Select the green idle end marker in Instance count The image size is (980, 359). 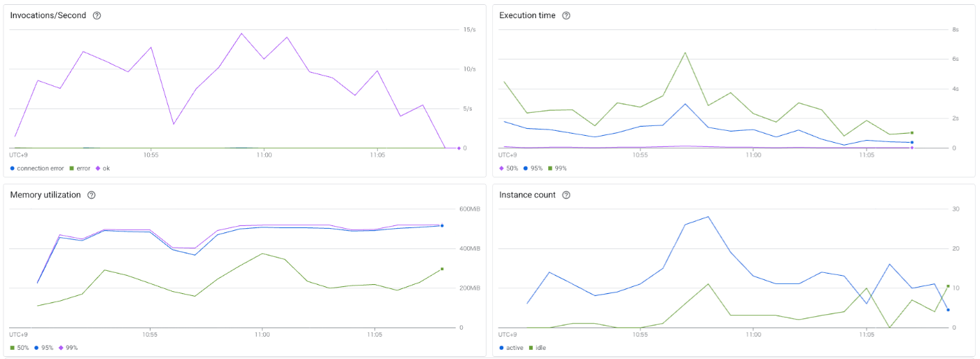(x=948, y=286)
